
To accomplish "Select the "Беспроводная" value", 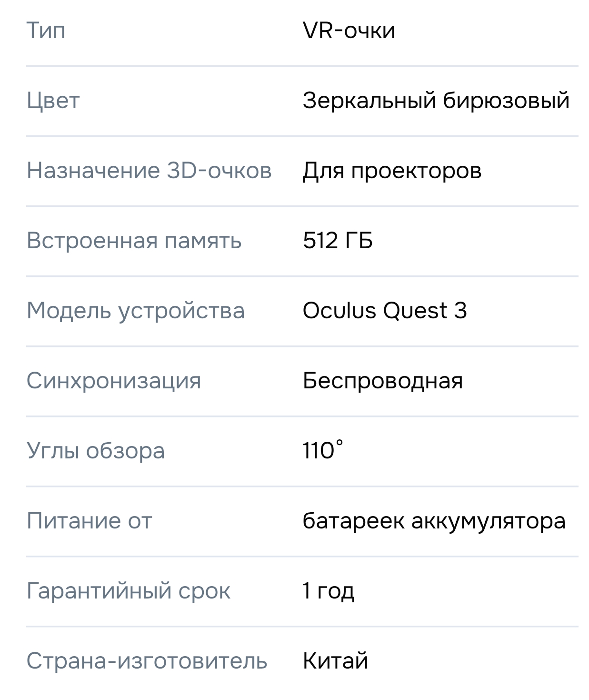I will coord(383,381).
